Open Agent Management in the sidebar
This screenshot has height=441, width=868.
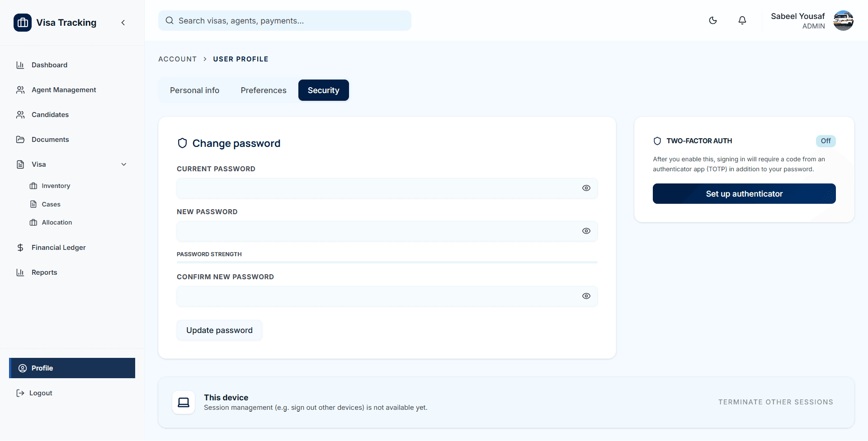[72, 90]
